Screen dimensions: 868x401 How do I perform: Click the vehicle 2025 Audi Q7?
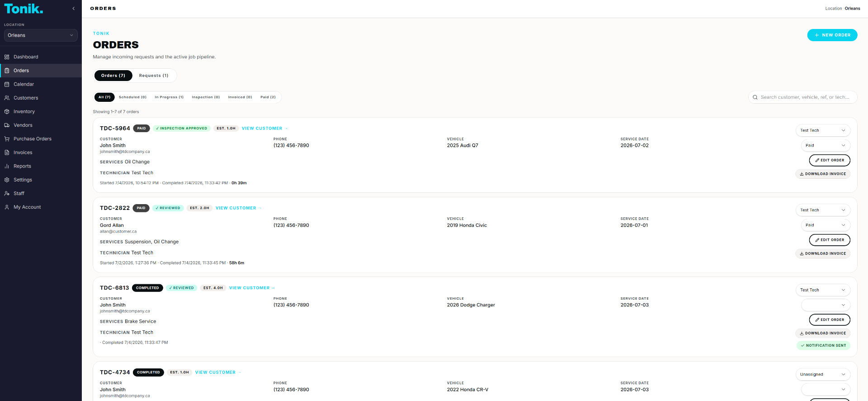(462, 146)
